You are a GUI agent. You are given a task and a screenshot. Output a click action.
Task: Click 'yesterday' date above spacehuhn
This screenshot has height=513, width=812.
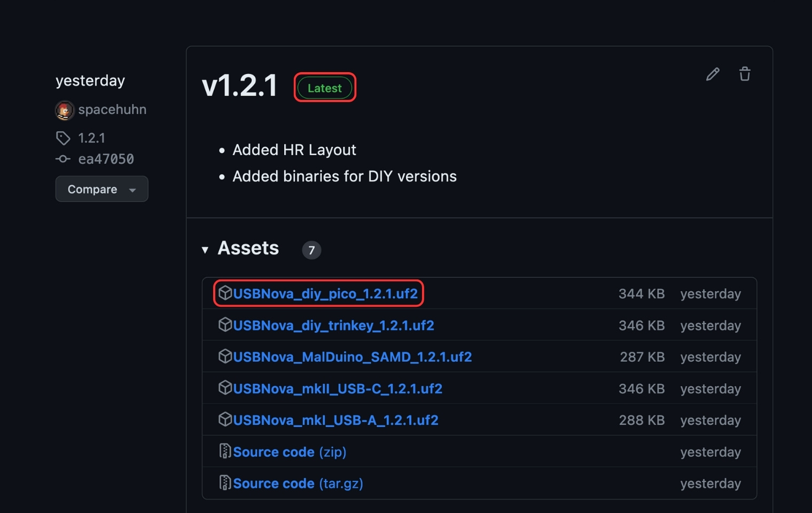click(x=90, y=81)
